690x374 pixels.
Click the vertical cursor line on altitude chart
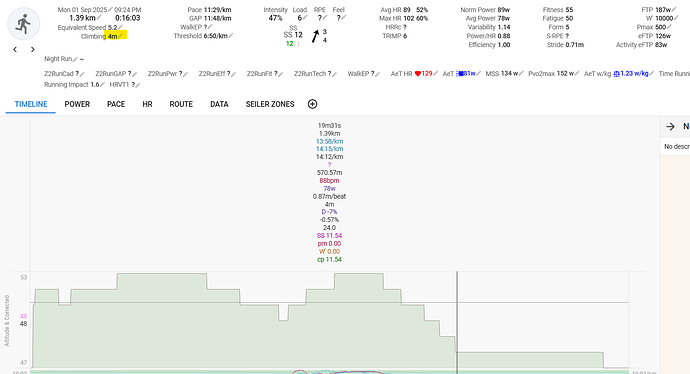(x=457, y=321)
